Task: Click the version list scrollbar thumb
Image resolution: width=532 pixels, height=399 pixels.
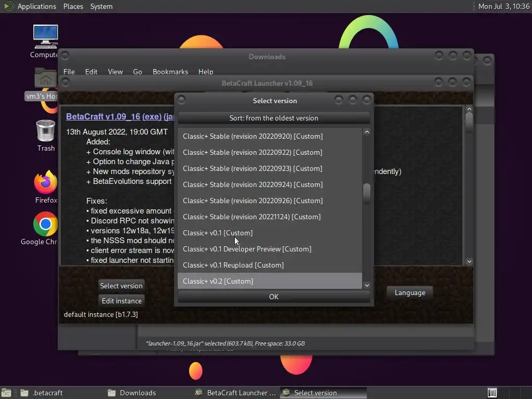Action: coord(367,193)
